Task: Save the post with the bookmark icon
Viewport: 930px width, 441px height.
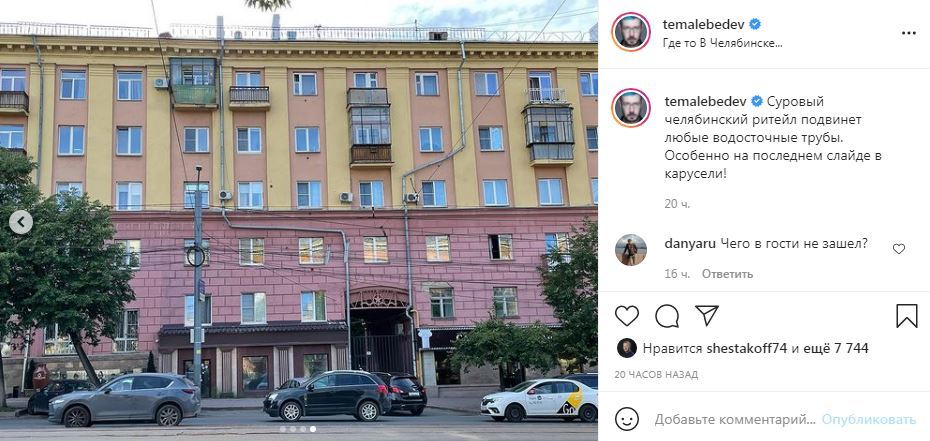Action: point(906,316)
